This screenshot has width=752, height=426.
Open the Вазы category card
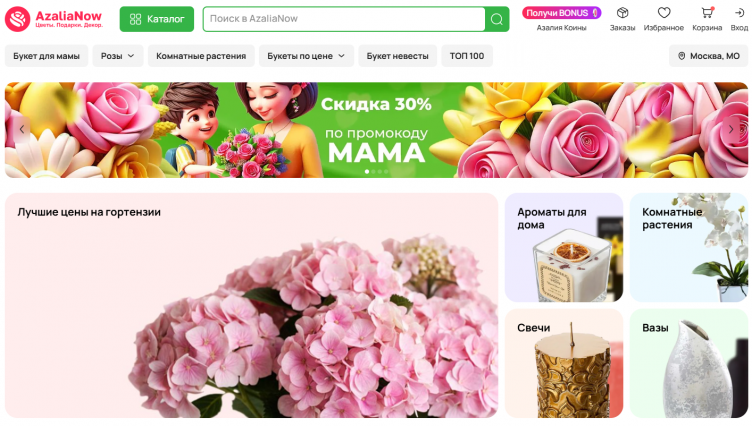click(x=689, y=363)
